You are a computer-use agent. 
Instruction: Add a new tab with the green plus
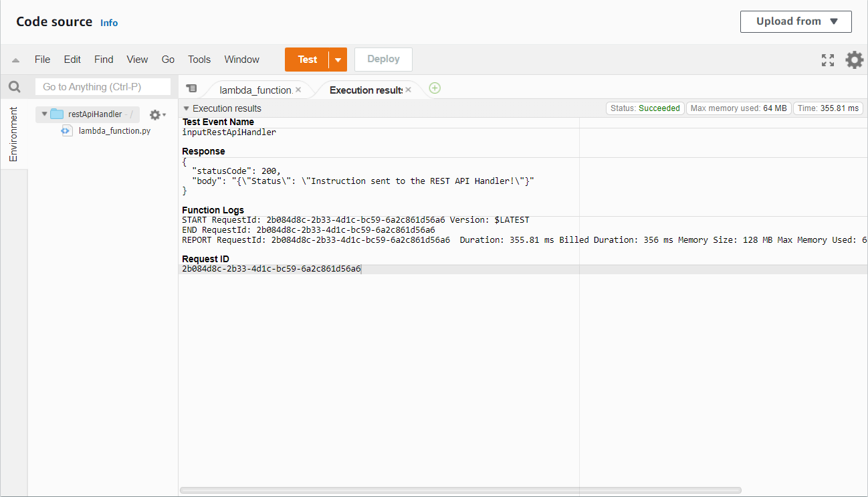435,88
